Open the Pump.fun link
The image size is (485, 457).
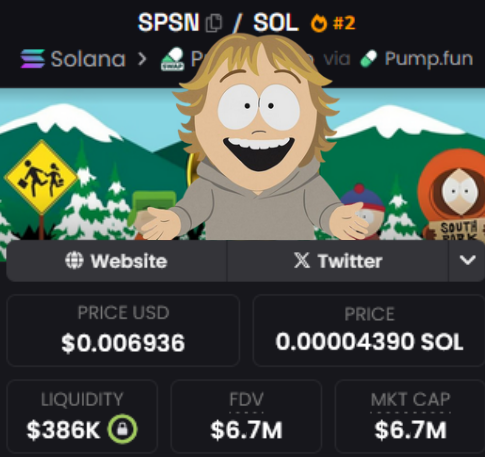point(417,59)
